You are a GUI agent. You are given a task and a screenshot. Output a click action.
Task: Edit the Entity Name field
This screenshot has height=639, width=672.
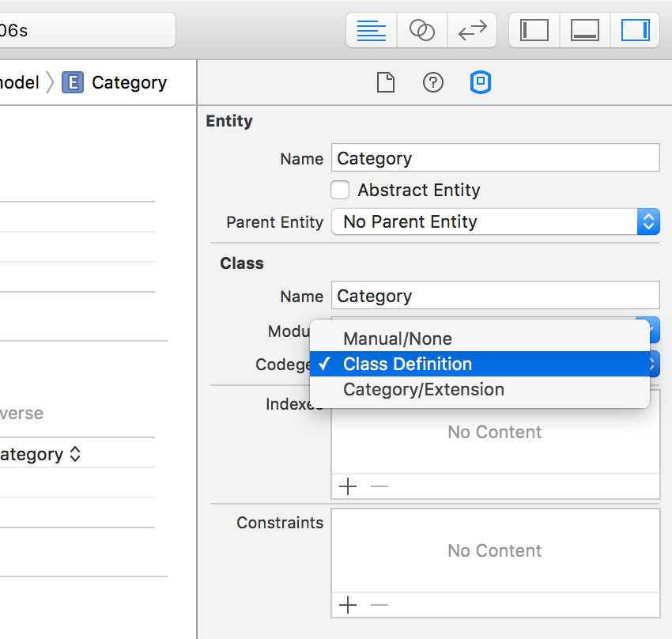[496, 157]
